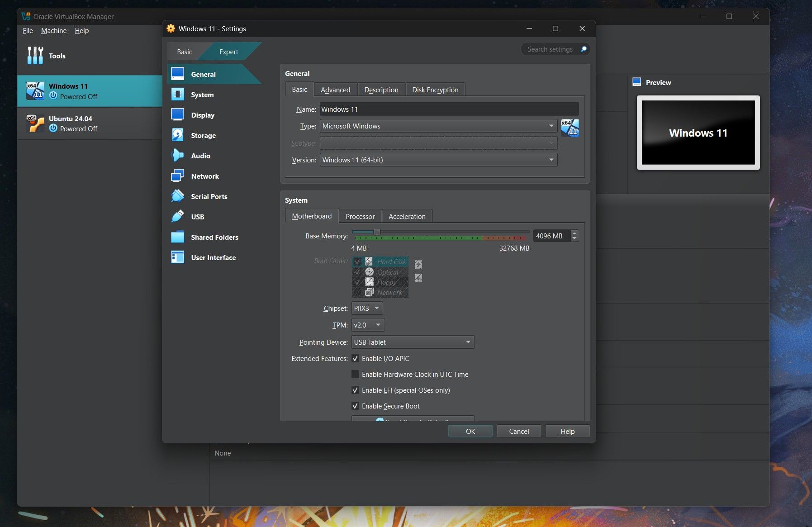
Task: Click the Base Memory stepper arrows
Action: point(575,236)
